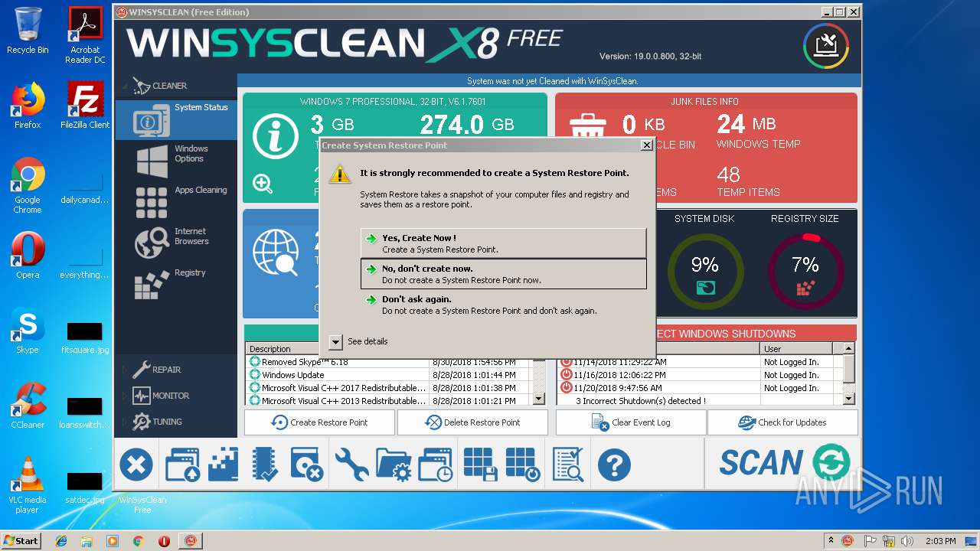Image resolution: width=980 pixels, height=551 pixels.
Task: Click the memory chip with checkmark icon
Action: coord(265,465)
